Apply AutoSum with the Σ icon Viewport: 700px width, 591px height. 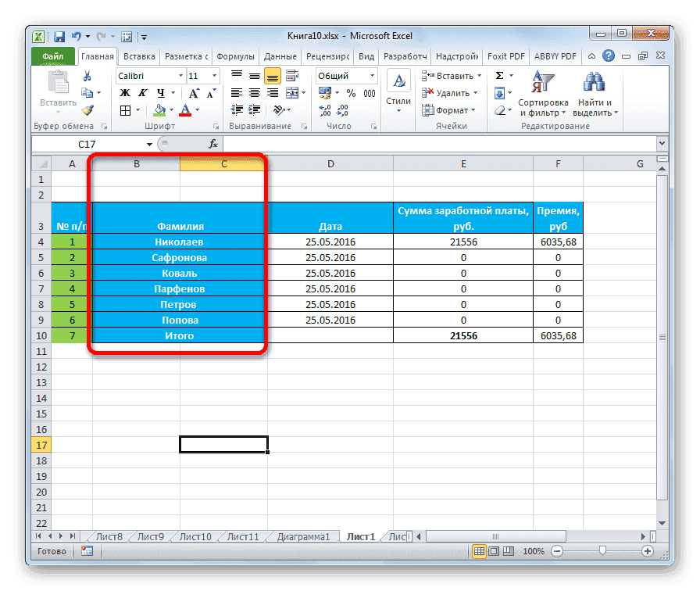pyautogui.click(x=498, y=75)
